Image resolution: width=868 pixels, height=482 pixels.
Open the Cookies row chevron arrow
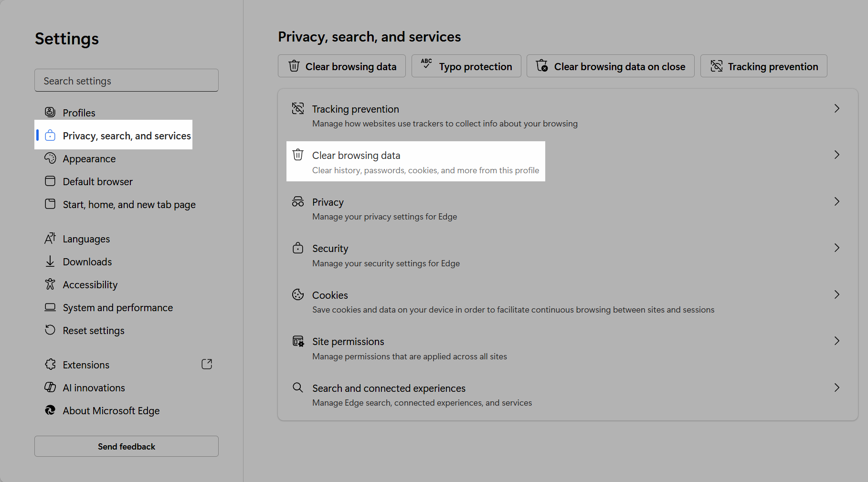[x=836, y=294]
